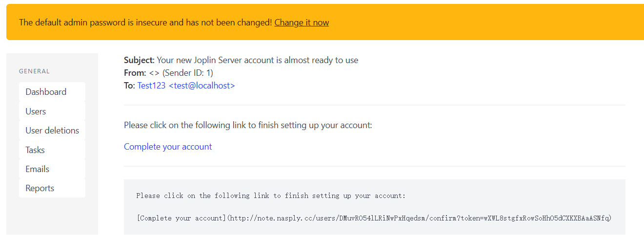Click the first line of the gray raw-text block
The image size is (644, 242).
pos(271,196)
